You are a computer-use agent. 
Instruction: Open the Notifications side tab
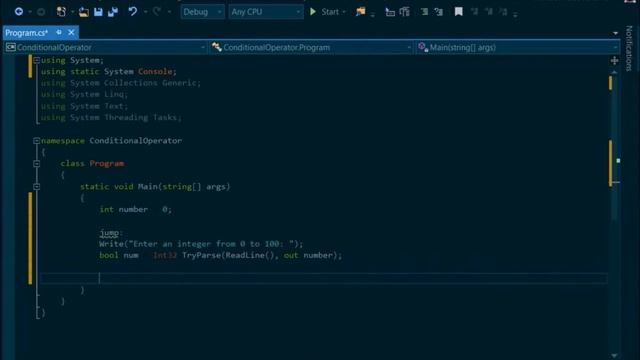tap(629, 48)
